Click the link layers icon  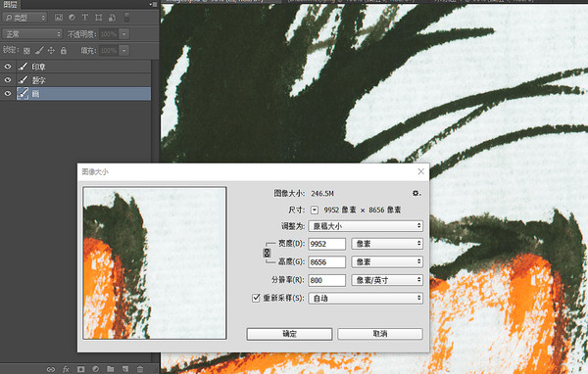click(51, 369)
